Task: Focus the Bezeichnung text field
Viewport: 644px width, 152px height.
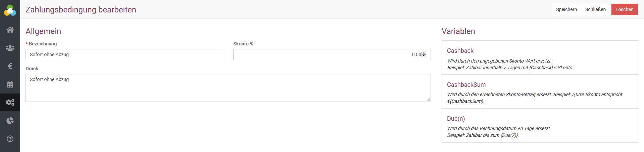Action: click(x=124, y=54)
